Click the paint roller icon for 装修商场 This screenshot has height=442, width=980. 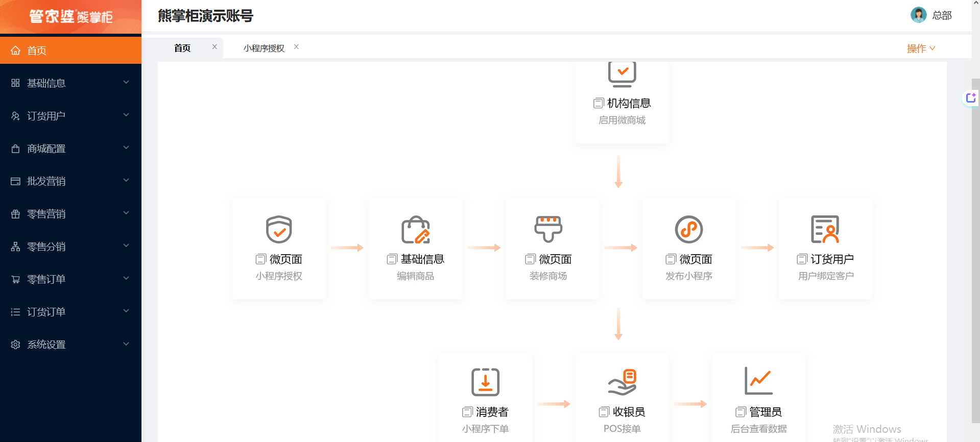548,229
